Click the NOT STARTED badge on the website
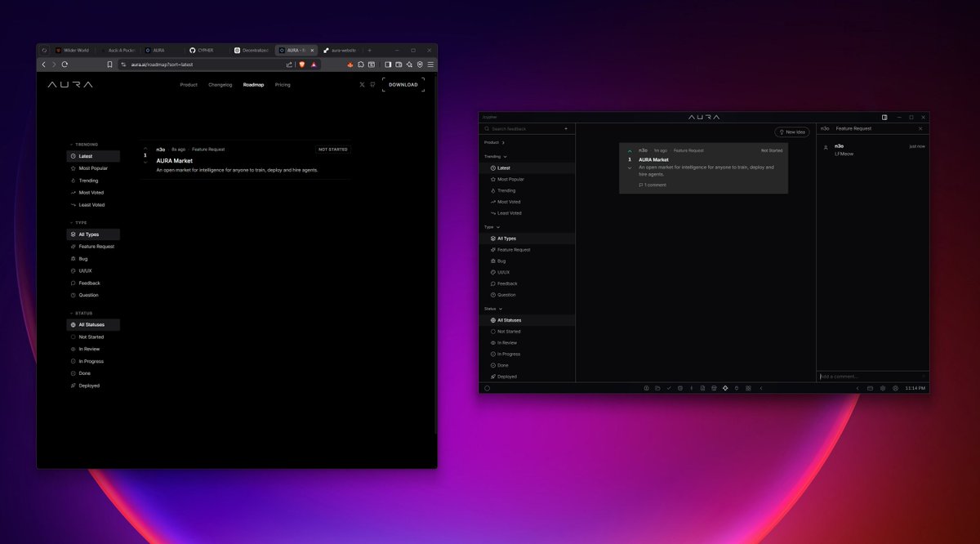The height and width of the screenshot is (544, 980). [x=333, y=149]
